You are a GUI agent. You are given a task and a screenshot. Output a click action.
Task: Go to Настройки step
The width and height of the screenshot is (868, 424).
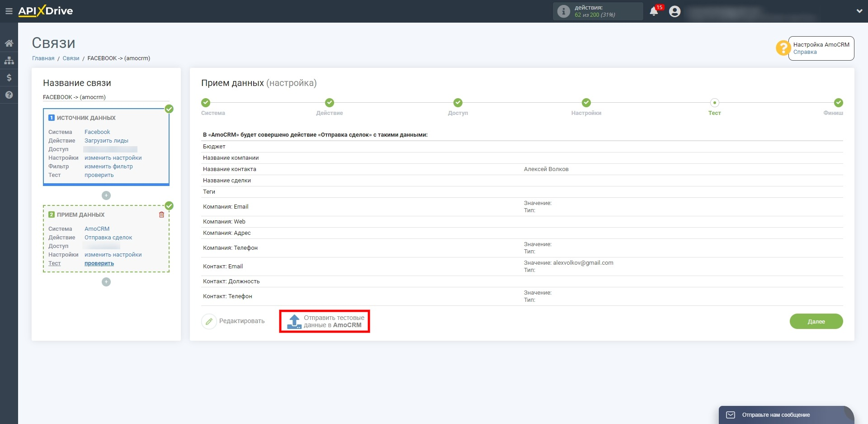[x=586, y=103]
